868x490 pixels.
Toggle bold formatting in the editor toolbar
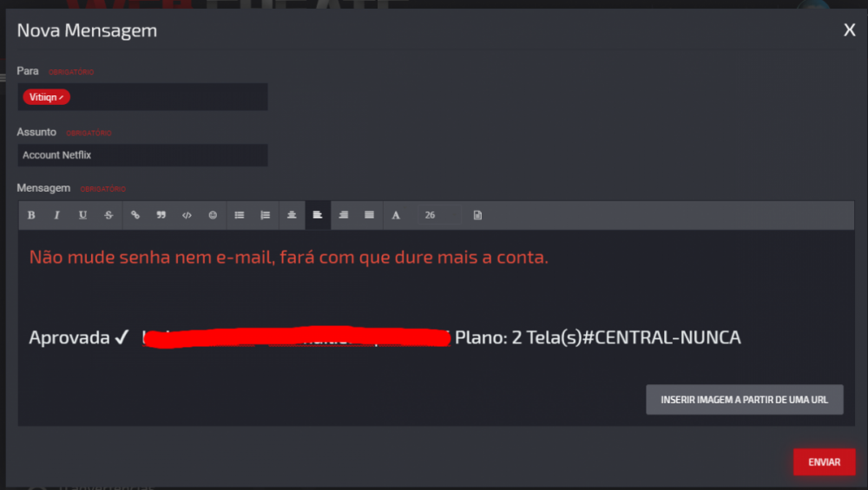(x=31, y=215)
